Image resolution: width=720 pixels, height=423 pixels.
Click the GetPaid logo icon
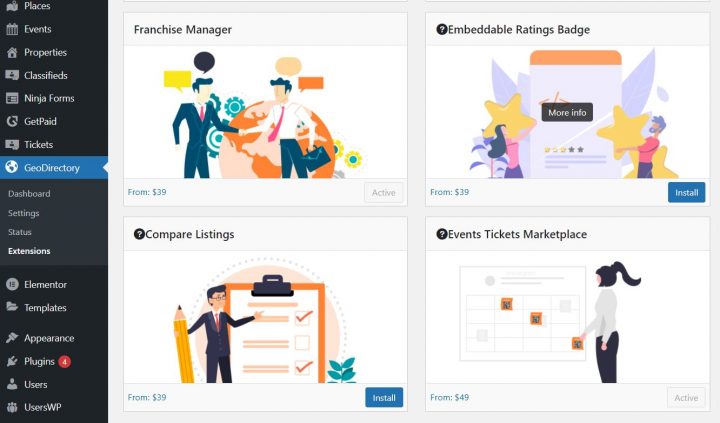click(x=12, y=121)
